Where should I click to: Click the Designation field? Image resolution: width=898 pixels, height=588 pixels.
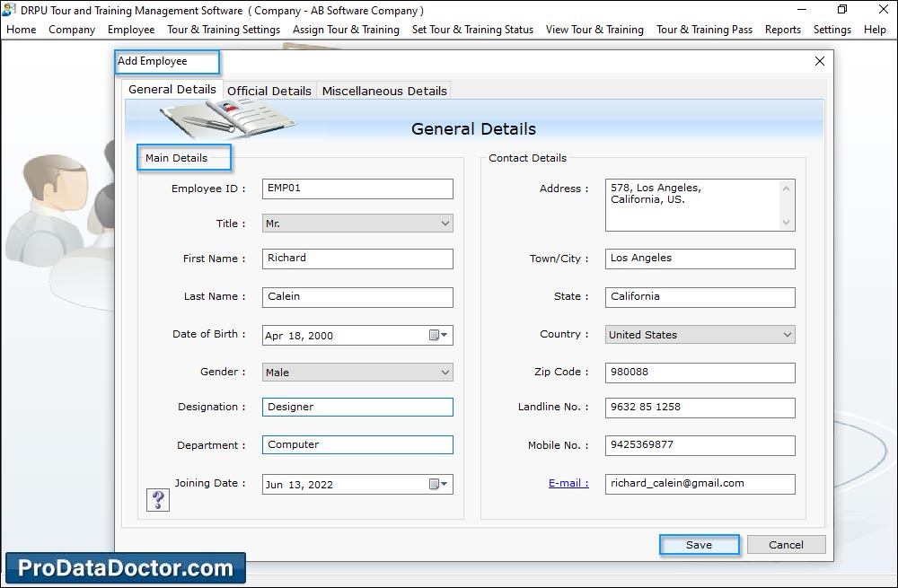[357, 407]
